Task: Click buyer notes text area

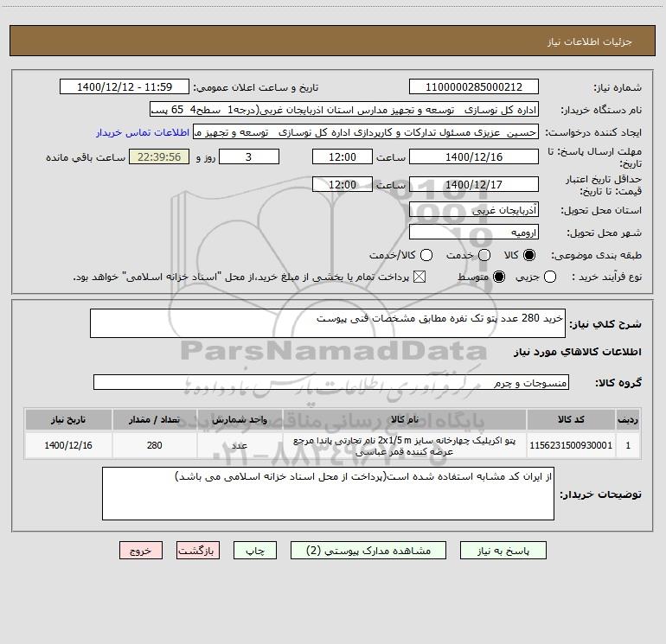Action: coord(328,494)
